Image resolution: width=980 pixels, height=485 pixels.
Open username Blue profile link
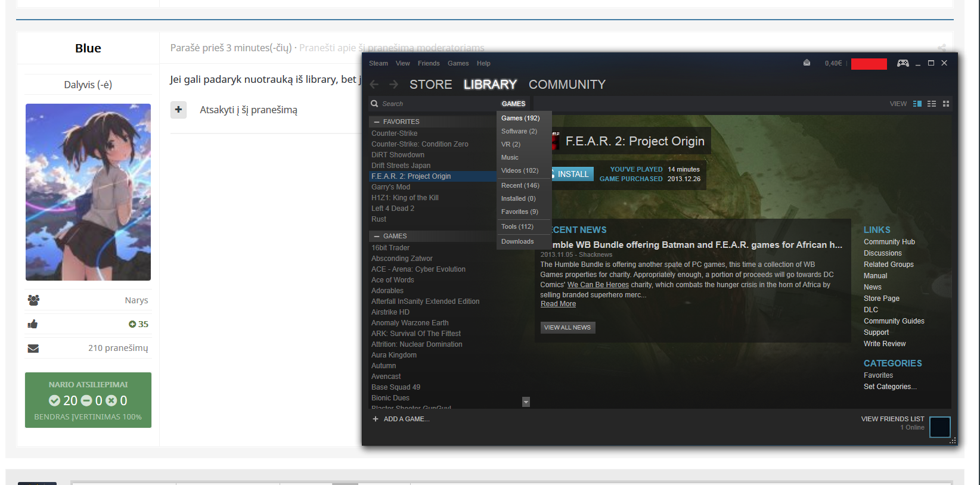pyautogui.click(x=88, y=48)
